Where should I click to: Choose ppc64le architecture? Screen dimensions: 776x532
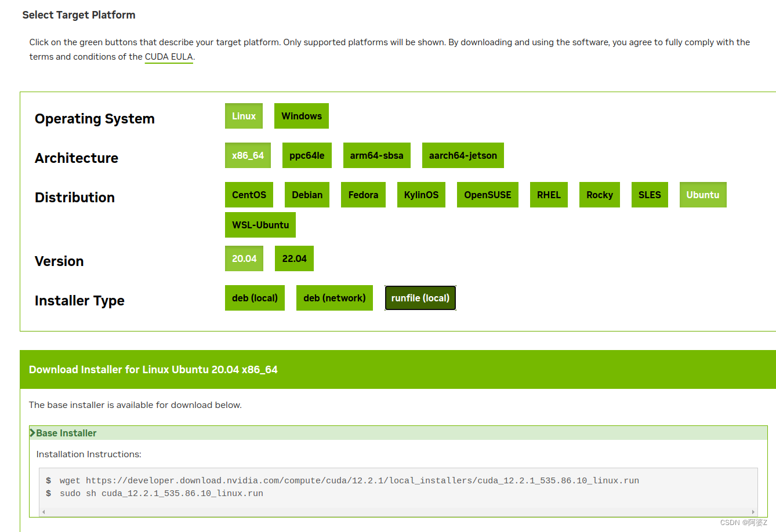tap(307, 155)
